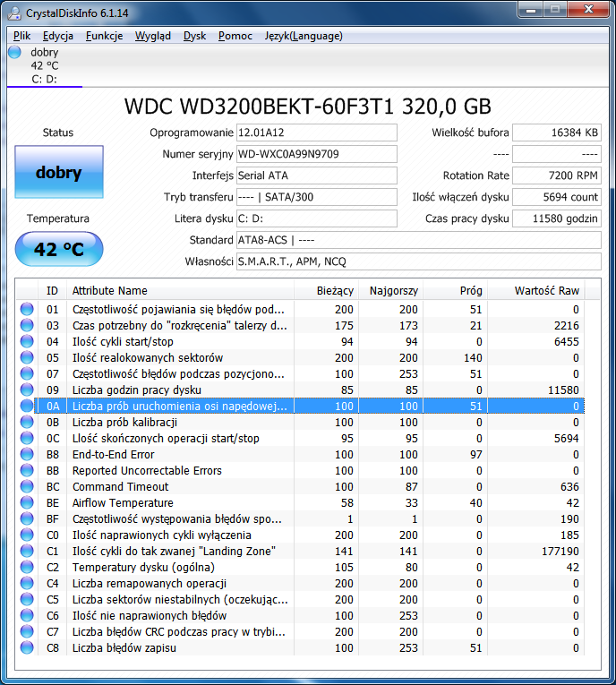Click the Oprogramowanie field 12.01A12
The height and width of the screenshot is (685, 616).
[x=317, y=133]
